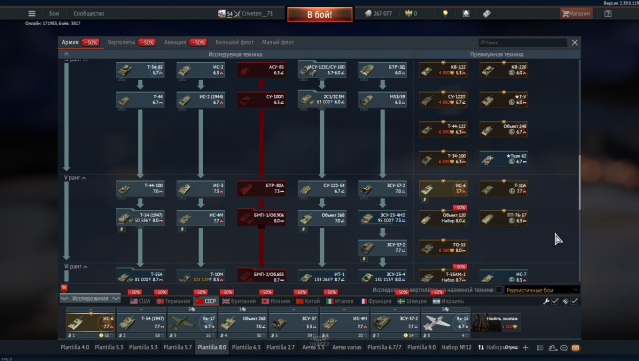This screenshot has width=639, height=361.
Task: Collapse the VI ранг section chevron
Action: (x=85, y=267)
